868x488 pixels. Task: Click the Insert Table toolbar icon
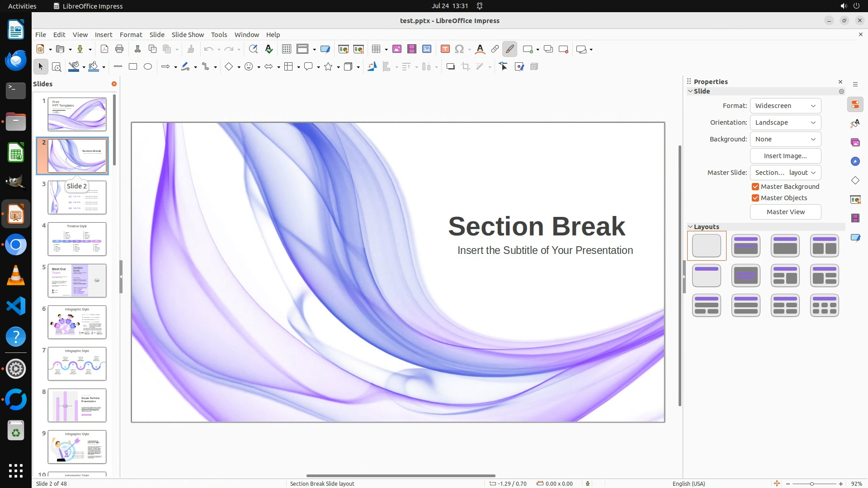(376, 49)
